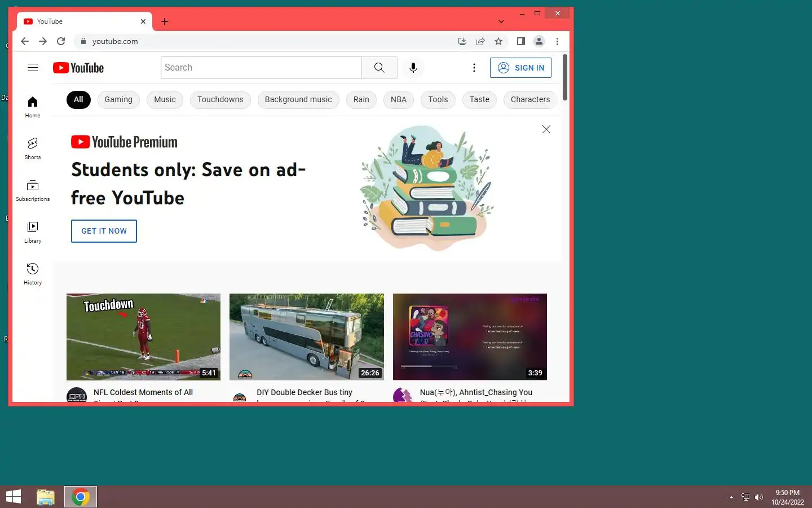This screenshot has height=508, width=812.
Task: Expand the tab search dropdown chevron
Action: (x=501, y=21)
